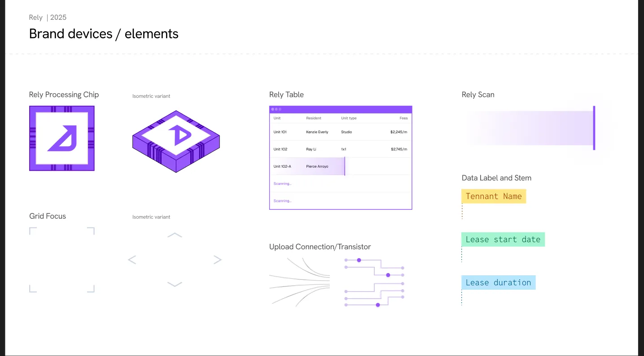Image resolution: width=644 pixels, height=356 pixels.
Task: Select the blue Lease duration label
Action: (x=499, y=282)
